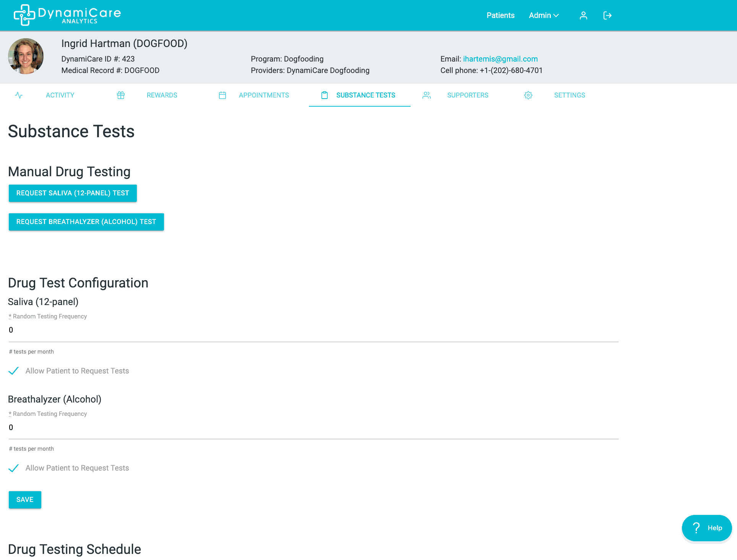The height and width of the screenshot is (560, 737).
Task: Open the user profile icon
Action: tap(583, 15)
